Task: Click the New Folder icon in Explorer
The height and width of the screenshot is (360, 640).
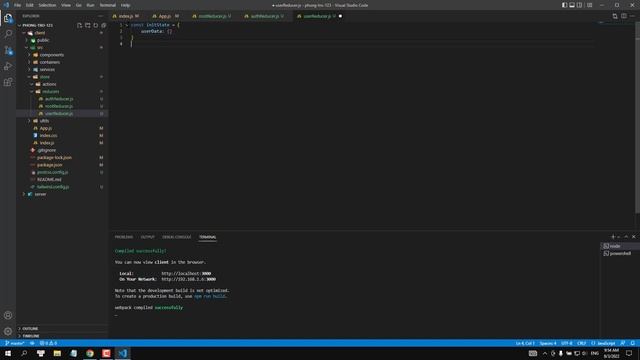Action: coord(88,25)
